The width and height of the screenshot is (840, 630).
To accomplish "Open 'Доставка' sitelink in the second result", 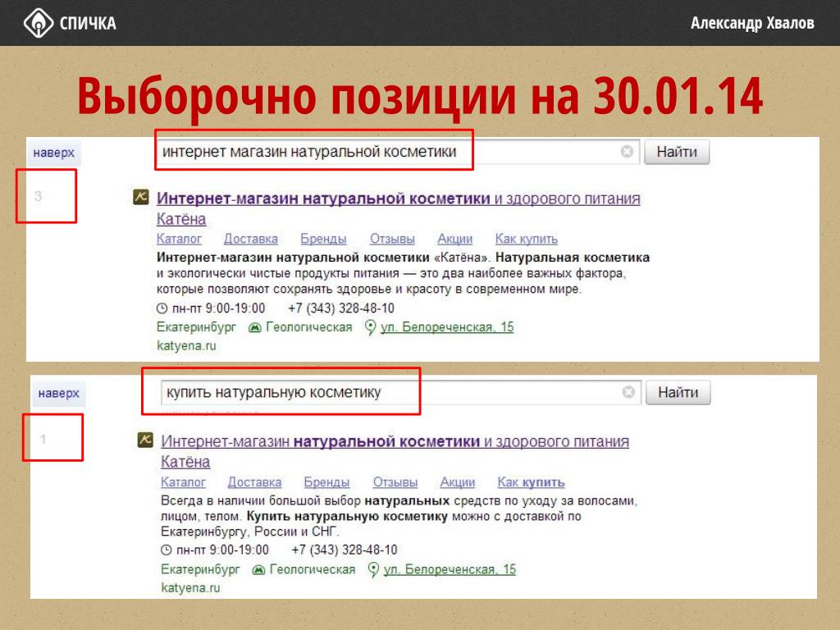I will coord(254,482).
